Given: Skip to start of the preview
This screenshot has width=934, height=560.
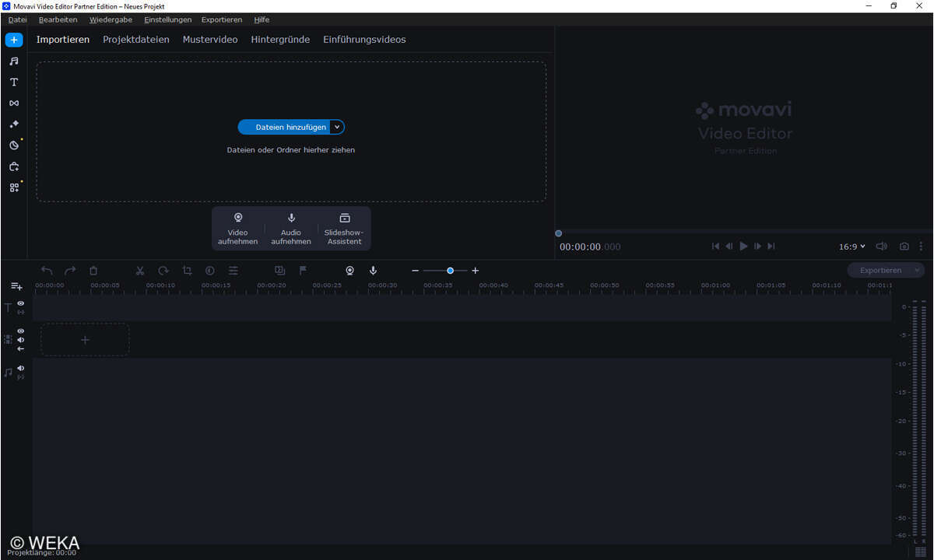Looking at the screenshot, I should click(715, 247).
